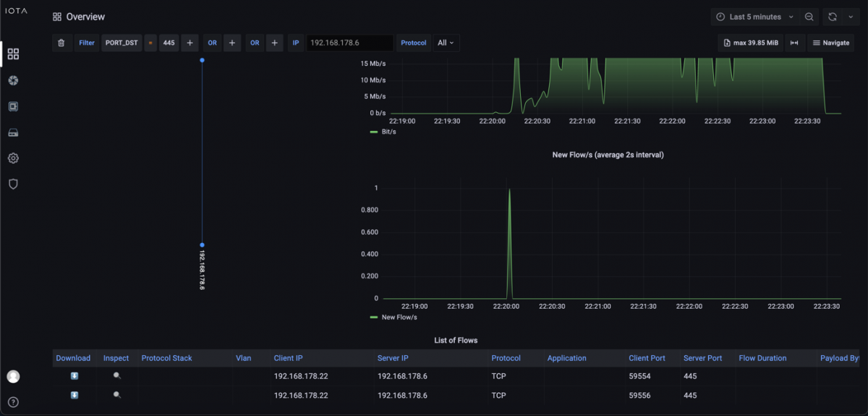This screenshot has height=416, width=868.
Task: Open the capture (aperture) sidebar icon
Action: pos(13,80)
